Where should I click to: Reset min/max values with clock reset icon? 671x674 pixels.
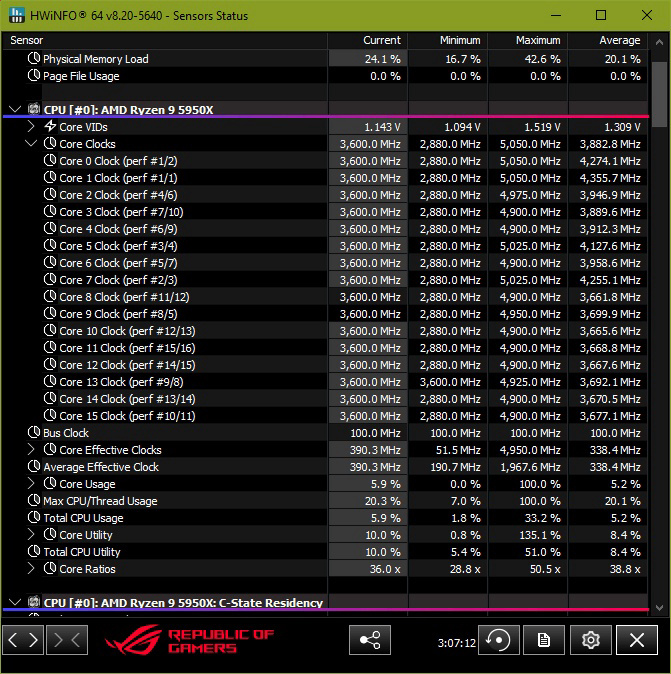[x=499, y=640]
